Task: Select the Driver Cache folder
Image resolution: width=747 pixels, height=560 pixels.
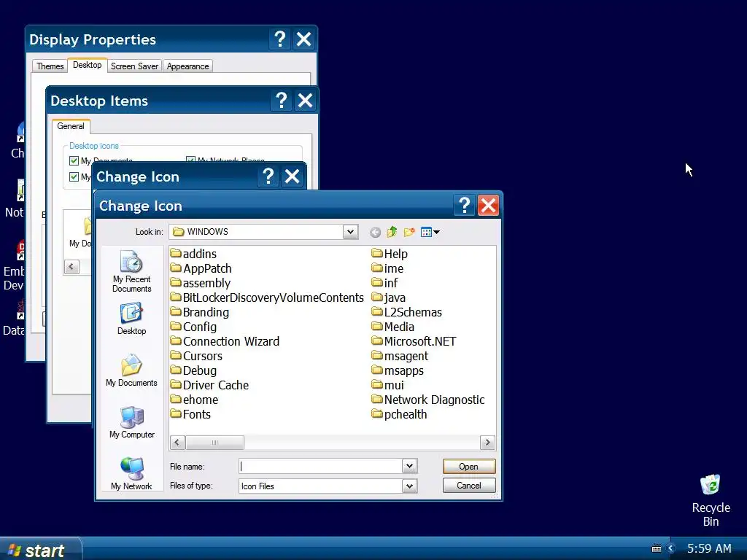Action: click(x=209, y=385)
